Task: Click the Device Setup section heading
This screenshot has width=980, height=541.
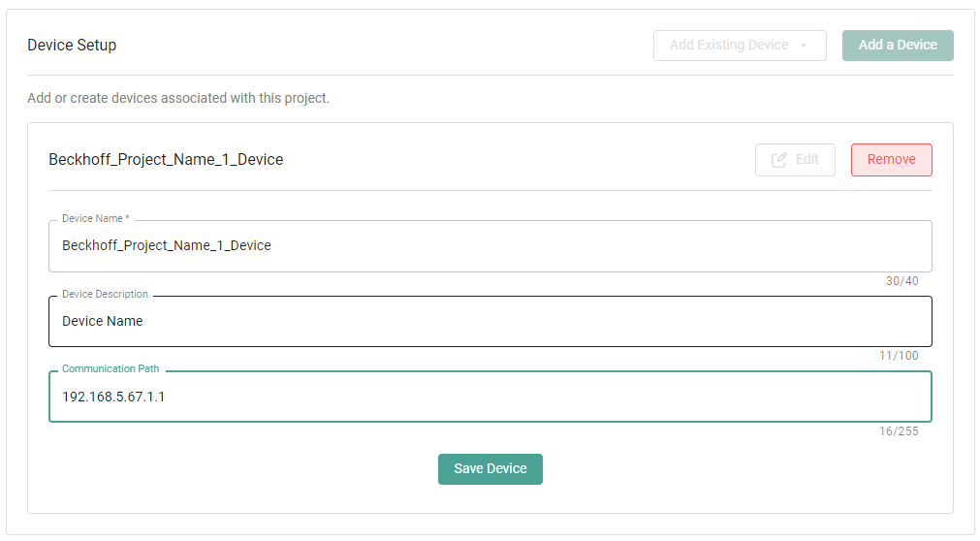Action: [72, 46]
